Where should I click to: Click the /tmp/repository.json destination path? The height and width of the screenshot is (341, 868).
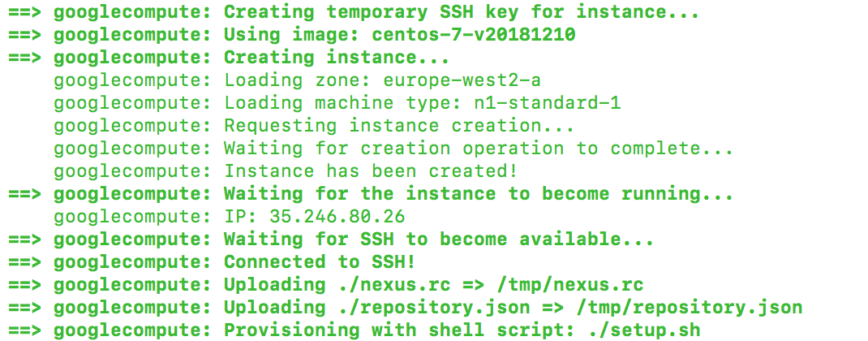(x=690, y=308)
